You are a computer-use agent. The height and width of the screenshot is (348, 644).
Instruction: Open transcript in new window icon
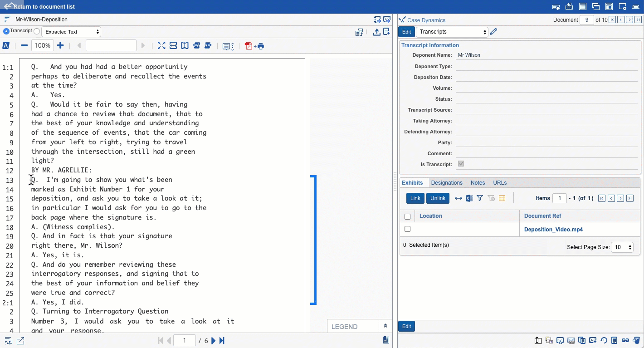coord(21,341)
